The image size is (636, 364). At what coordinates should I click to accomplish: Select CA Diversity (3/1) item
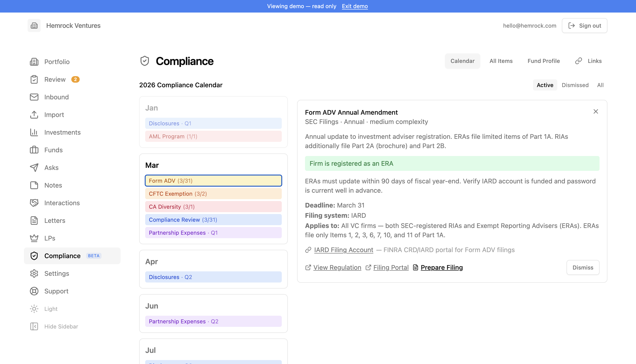click(x=213, y=207)
